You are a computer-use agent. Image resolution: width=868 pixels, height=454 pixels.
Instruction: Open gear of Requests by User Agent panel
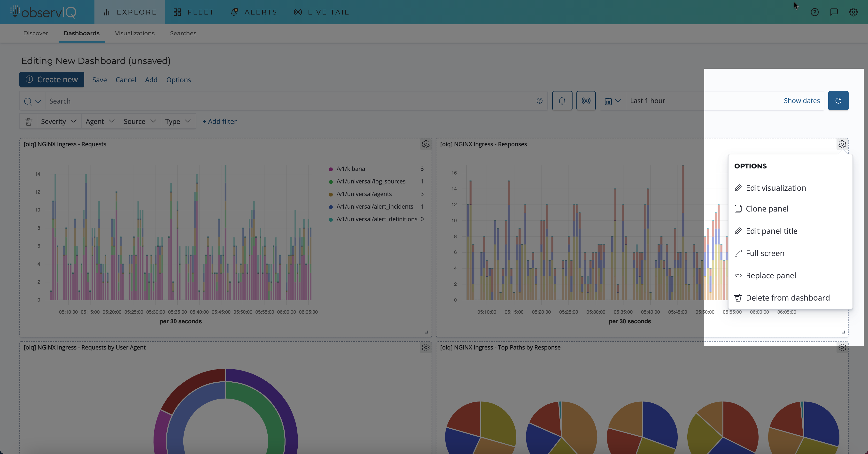426,348
